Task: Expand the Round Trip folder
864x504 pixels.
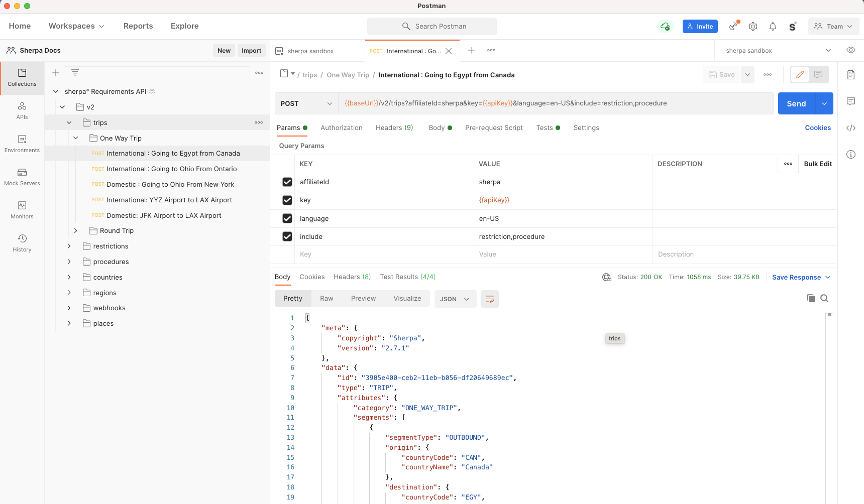Action: pyautogui.click(x=76, y=230)
